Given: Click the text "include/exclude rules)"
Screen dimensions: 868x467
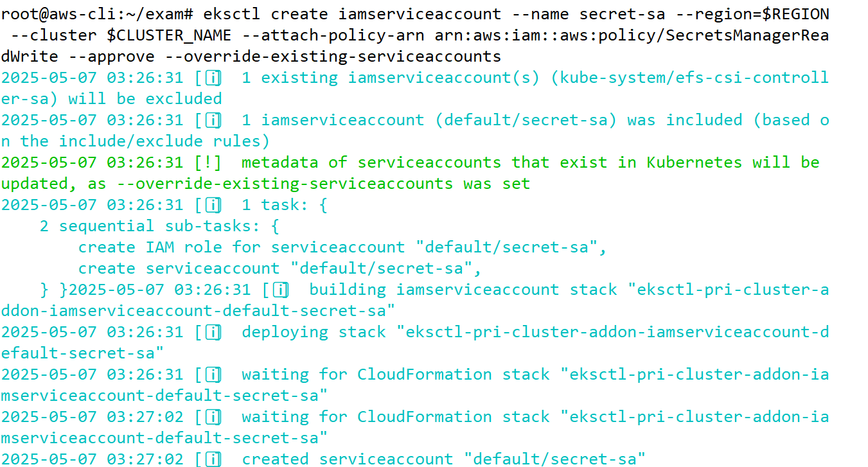Looking at the screenshot, I should (165, 141).
